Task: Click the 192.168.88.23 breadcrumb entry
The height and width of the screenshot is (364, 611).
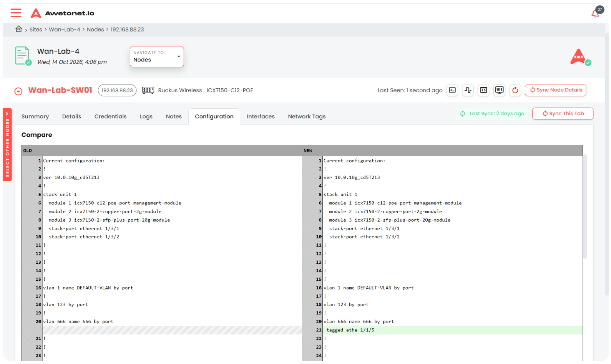Action: [x=127, y=30]
